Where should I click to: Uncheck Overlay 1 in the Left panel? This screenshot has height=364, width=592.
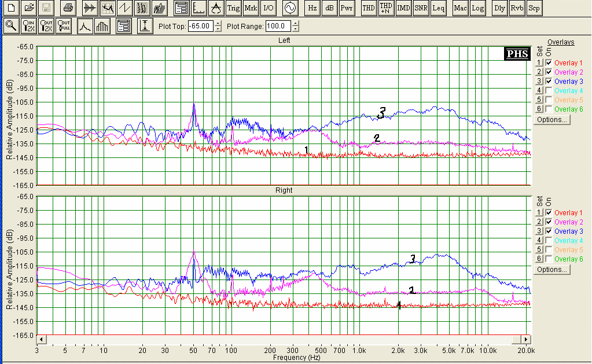(549, 62)
